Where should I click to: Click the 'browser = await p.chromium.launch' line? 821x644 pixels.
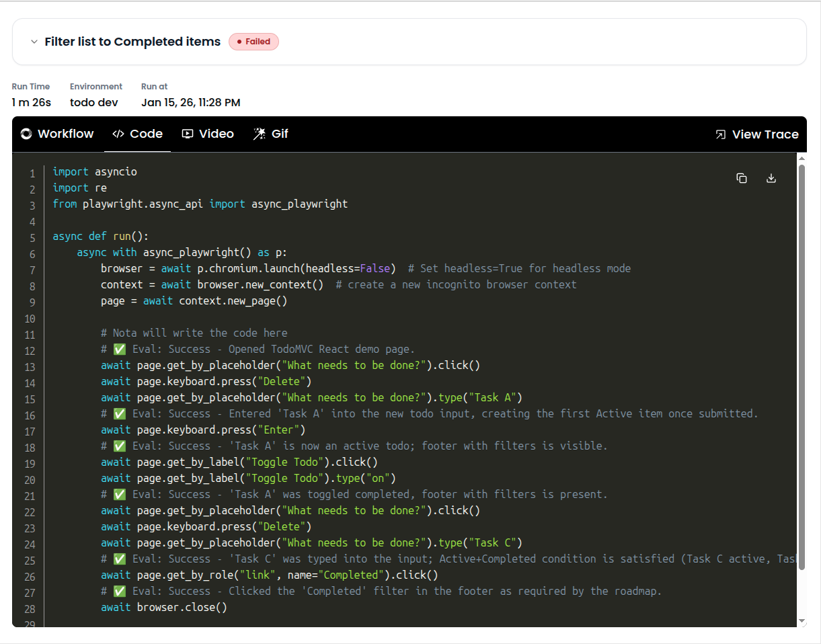coord(366,269)
